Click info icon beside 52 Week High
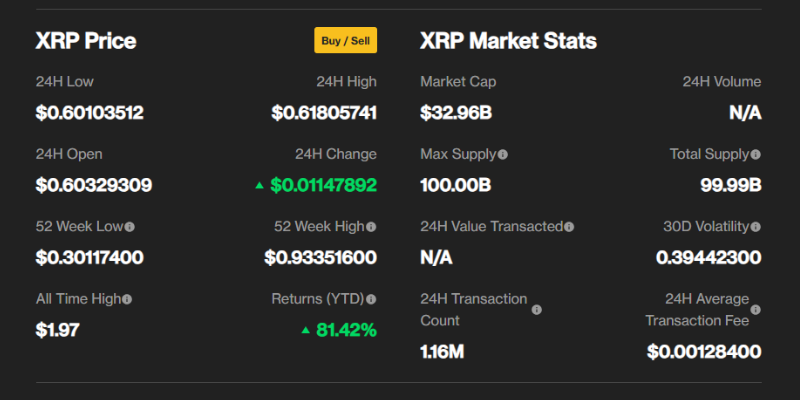The width and height of the screenshot is (800, 400). [x=372, y=227]
